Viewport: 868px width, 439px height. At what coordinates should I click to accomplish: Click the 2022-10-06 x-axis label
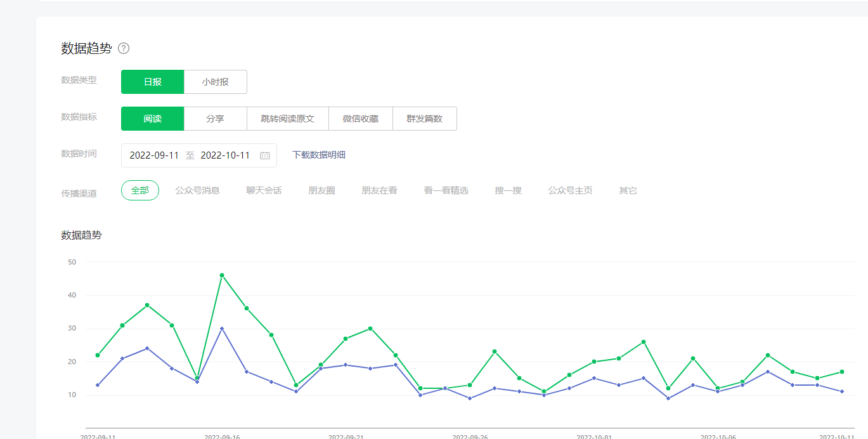coord(718,436)
